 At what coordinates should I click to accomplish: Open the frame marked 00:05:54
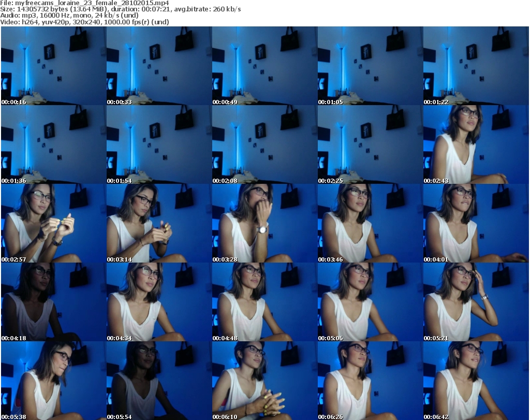[159, 381]
